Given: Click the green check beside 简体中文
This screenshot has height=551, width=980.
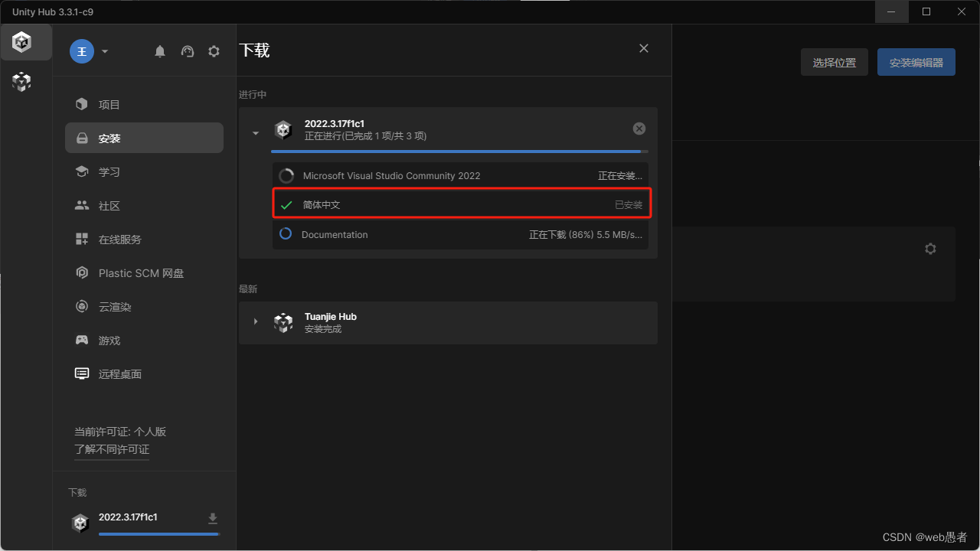Looking at the screenshot, I should [x=286, y=205].
